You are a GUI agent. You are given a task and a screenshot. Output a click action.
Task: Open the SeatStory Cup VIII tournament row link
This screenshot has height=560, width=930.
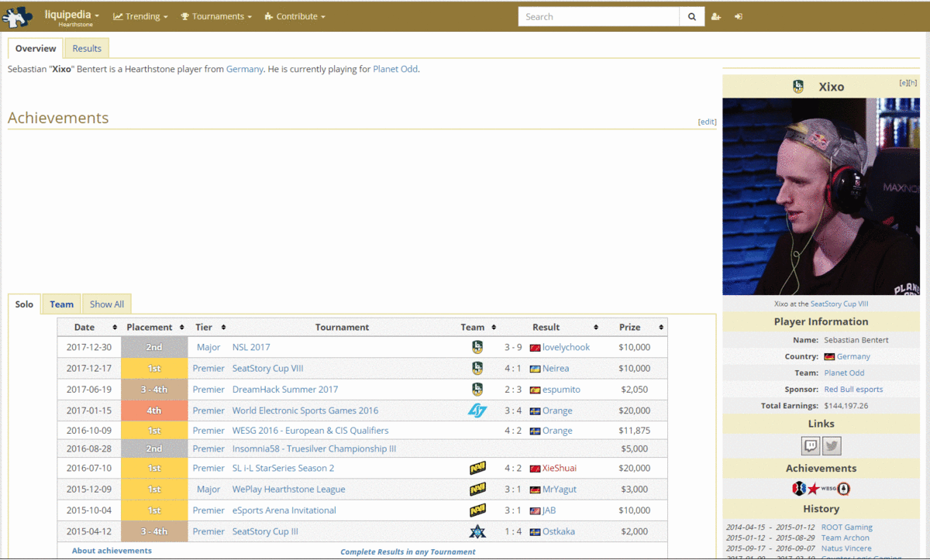pos(268,369)
